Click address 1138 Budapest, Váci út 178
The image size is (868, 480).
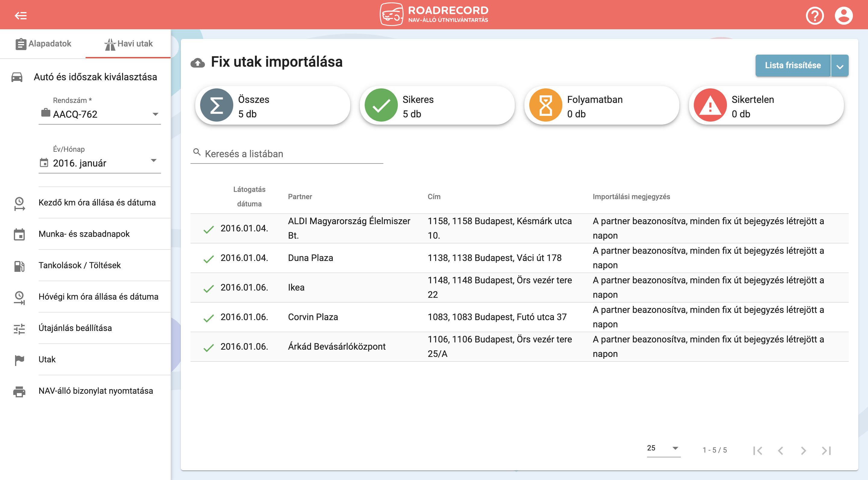point(494,258)
